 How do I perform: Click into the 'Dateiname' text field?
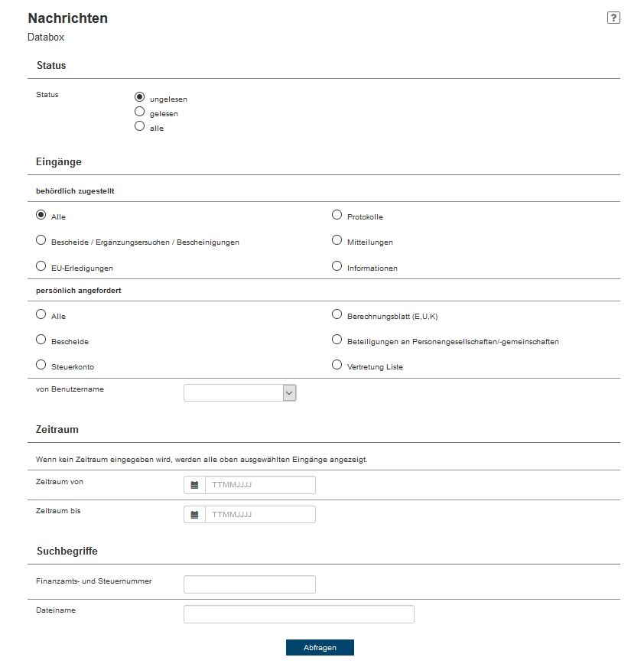(x=298, y=614)
